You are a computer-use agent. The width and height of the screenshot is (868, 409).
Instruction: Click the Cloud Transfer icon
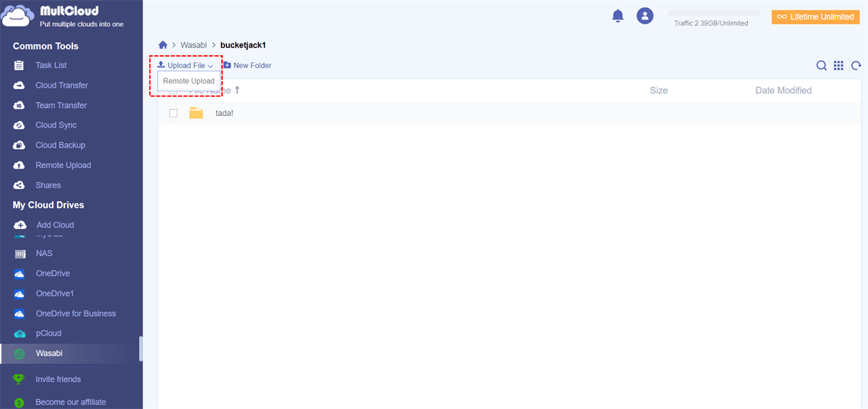pyautogui.click(x=20, y=85)
